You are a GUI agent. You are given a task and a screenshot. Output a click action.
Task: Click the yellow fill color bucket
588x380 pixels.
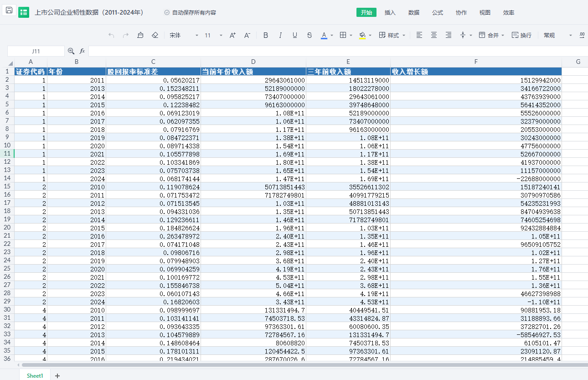362,35
